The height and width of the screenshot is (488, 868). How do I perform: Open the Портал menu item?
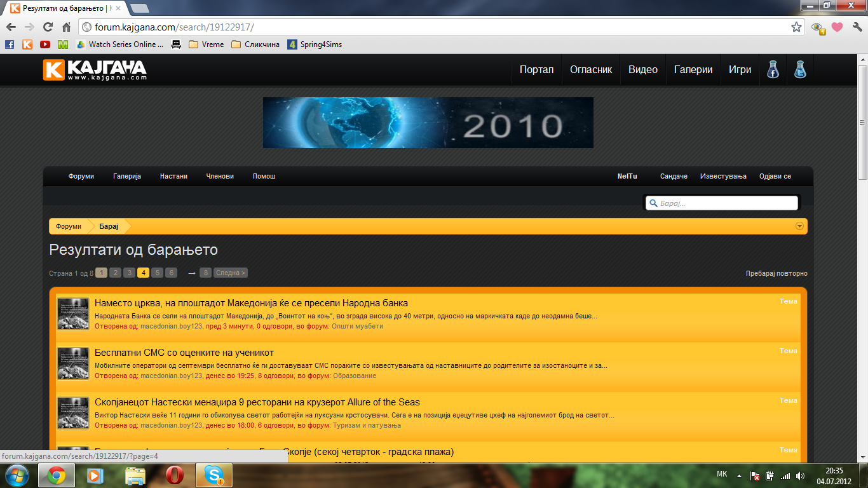tap(536, 70)
